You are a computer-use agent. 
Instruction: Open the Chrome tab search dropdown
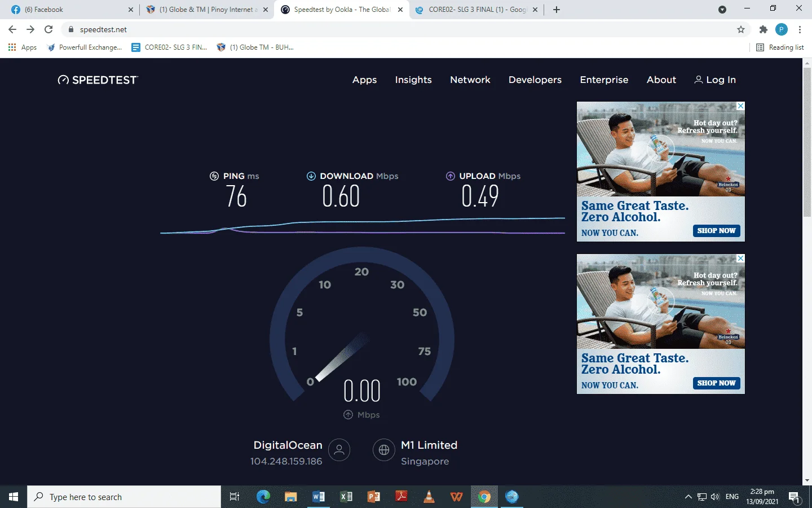pyautogui.click(x=722, y=10)
